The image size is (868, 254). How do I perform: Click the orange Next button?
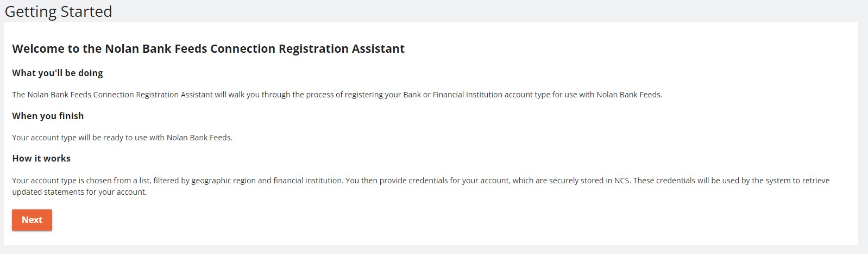click(x=32, y=220)
